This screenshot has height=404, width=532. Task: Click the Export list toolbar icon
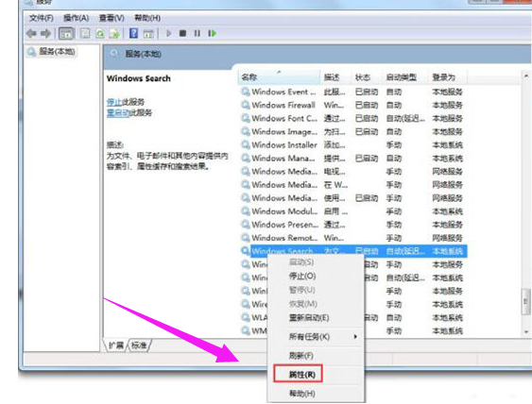click(114, 34)
